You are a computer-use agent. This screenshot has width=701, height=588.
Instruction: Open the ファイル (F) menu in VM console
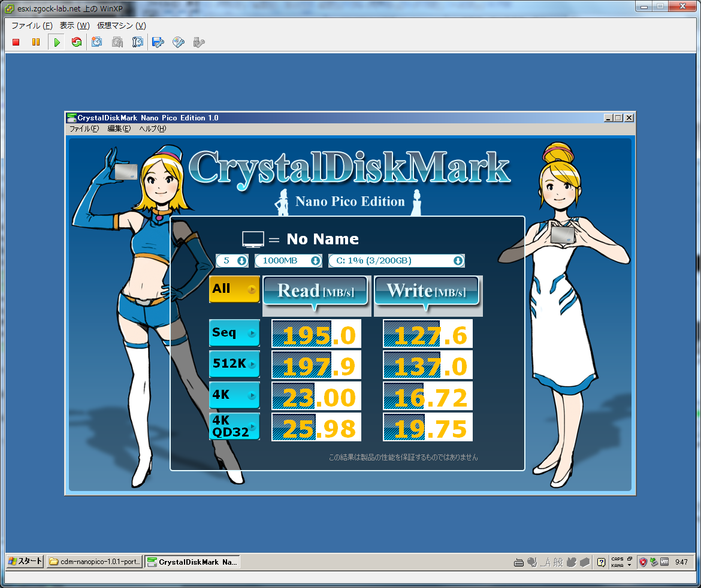[x=31, y=26]
